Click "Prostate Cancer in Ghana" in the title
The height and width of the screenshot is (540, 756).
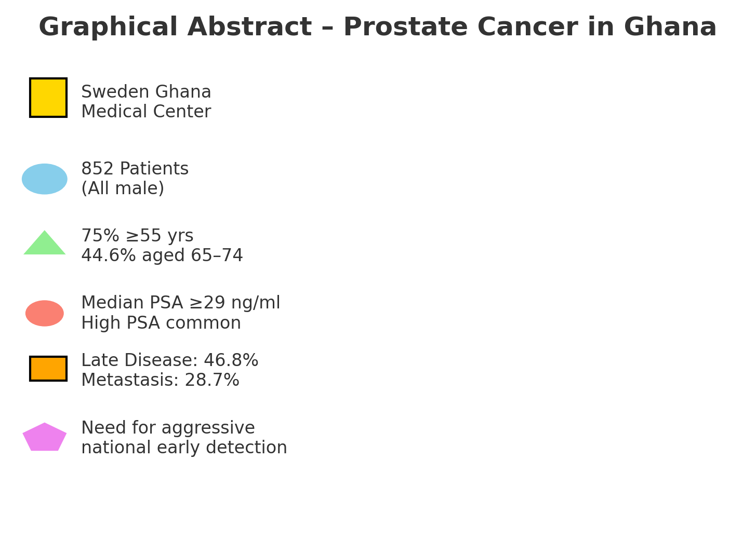tap(529, 28)
